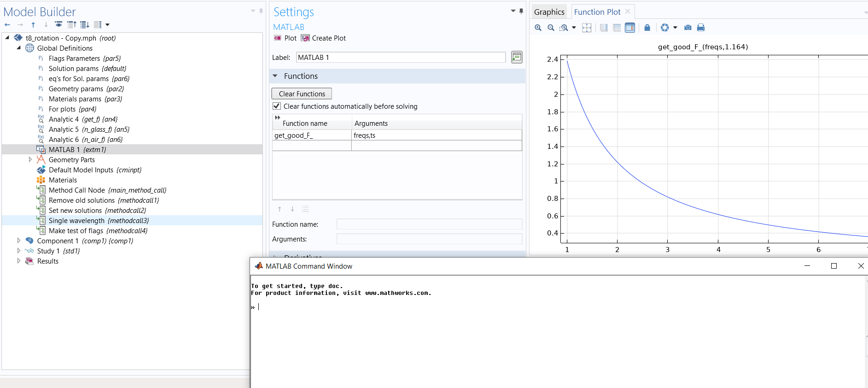The width and height of the screenshot is (868, 388).
Task: Click the Create Plot button
Action: click(x=323, y=38)
